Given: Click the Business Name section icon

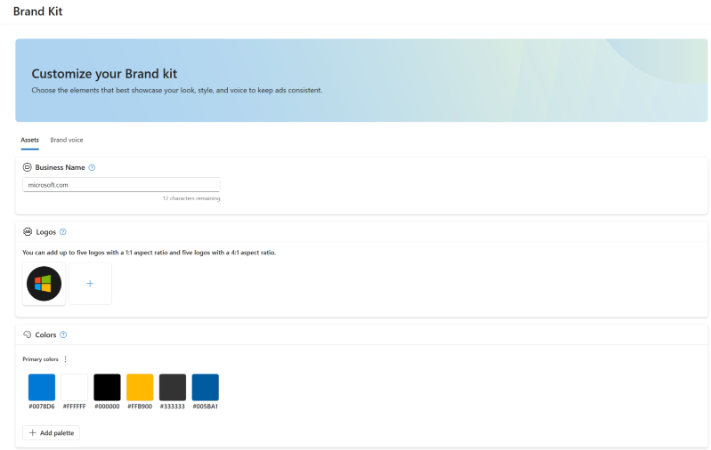Looking at the screenshot, I should tap(27, 168).
